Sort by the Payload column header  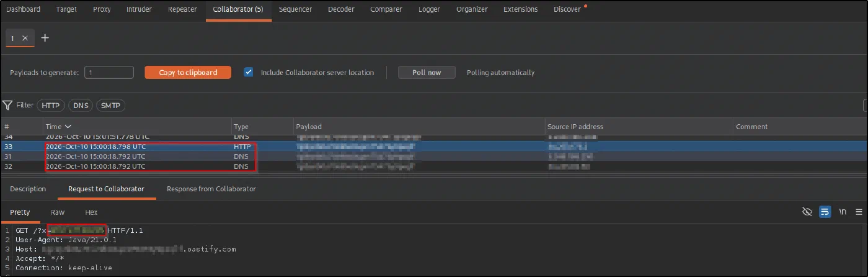418,127
